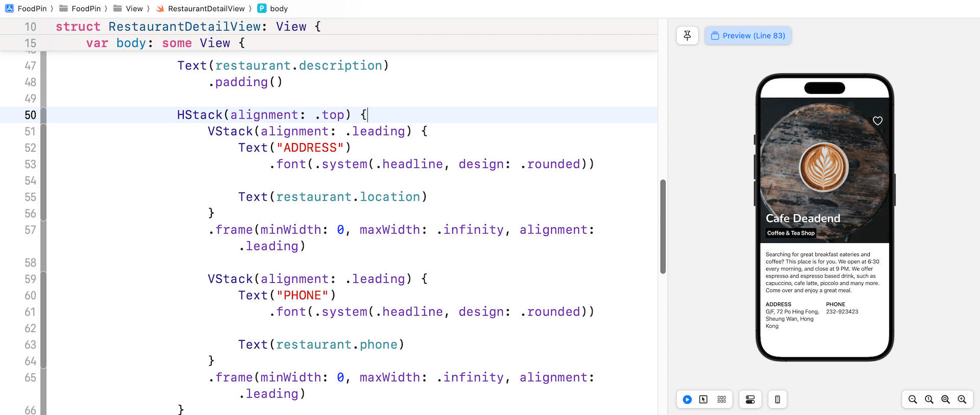Viewport: 980px width, 415px height.
Task: Click the editor vertical scrollbar
Action: pyautogui.click(x=663, y=226)
